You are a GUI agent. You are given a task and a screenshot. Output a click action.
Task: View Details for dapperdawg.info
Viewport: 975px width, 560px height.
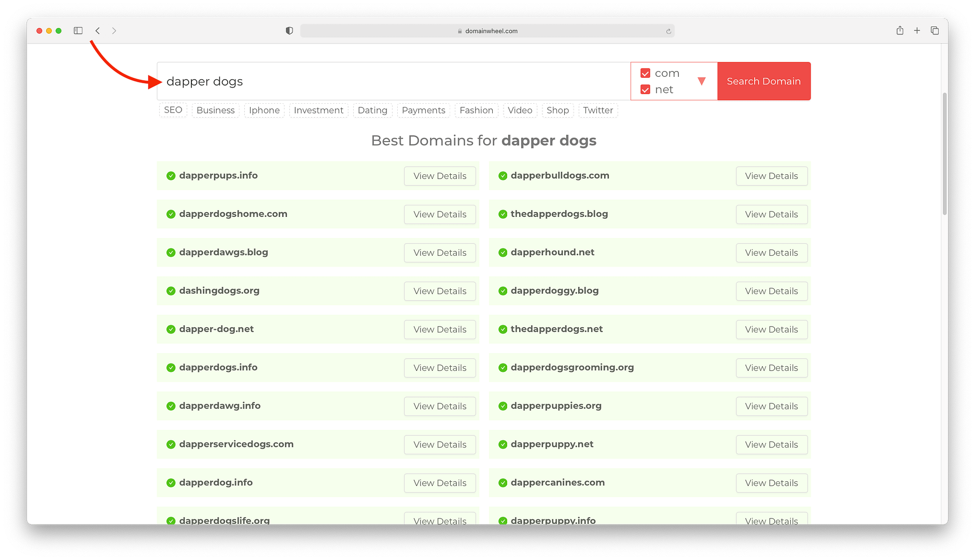click(440, 406)
